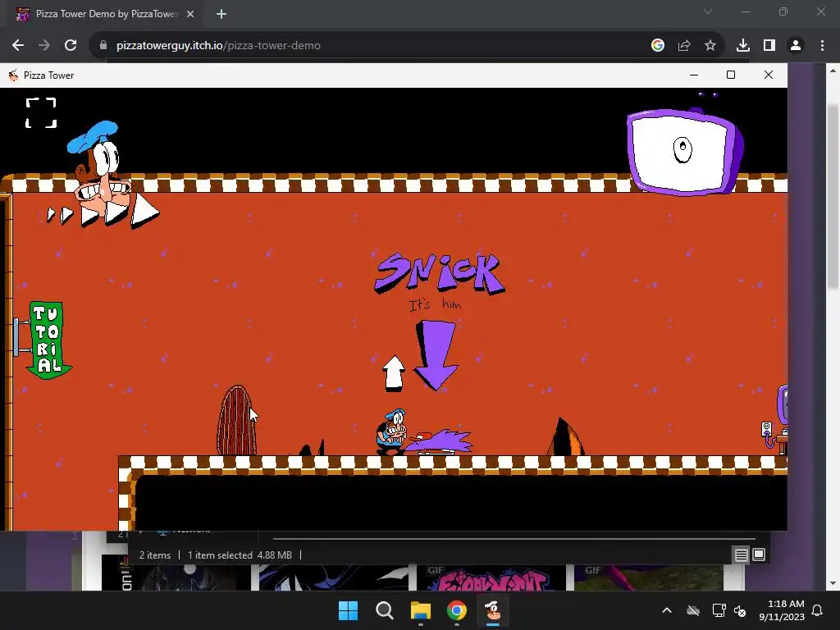Switch File Explorer to details view icon
Screen dimensions: 840x630
tap(741, 555)
